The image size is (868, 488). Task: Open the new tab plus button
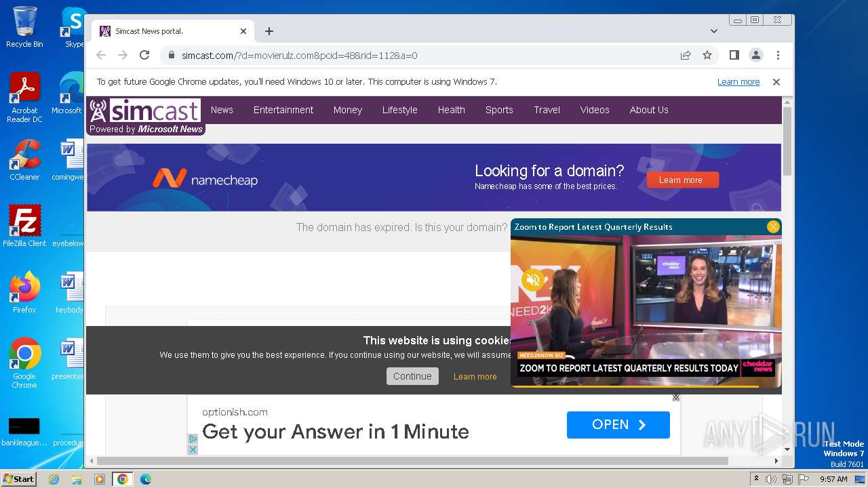[269, 31]
